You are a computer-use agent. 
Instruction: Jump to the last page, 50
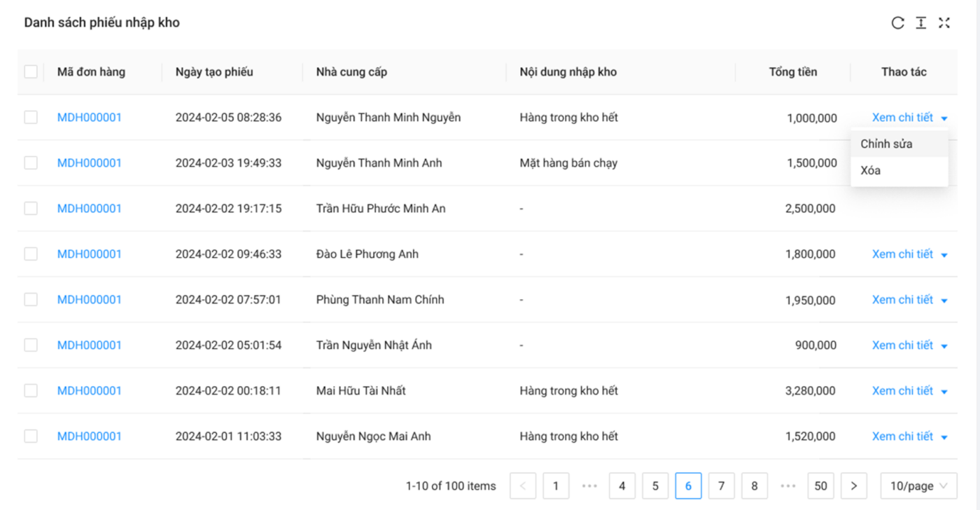click(x=821, y=485)
